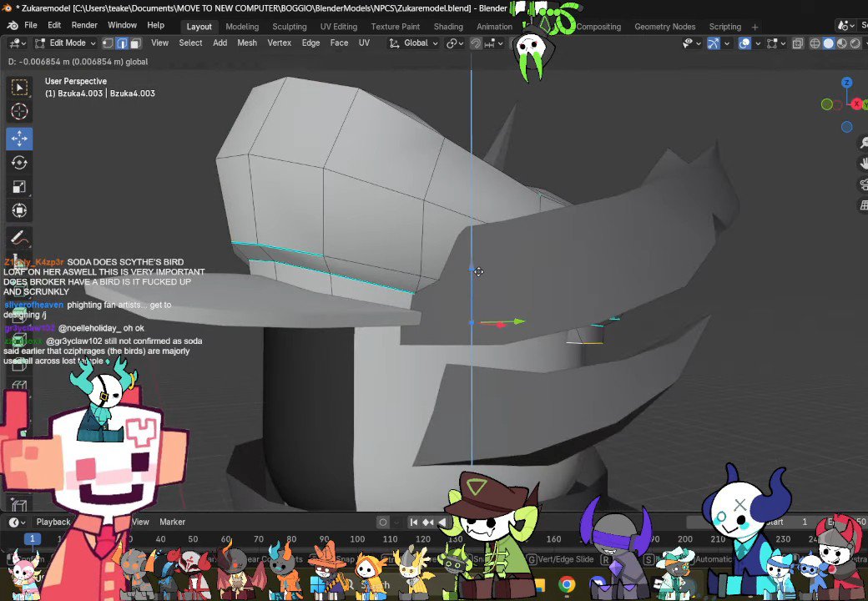Open the transform pivot point dropdown

coord(455,43)
